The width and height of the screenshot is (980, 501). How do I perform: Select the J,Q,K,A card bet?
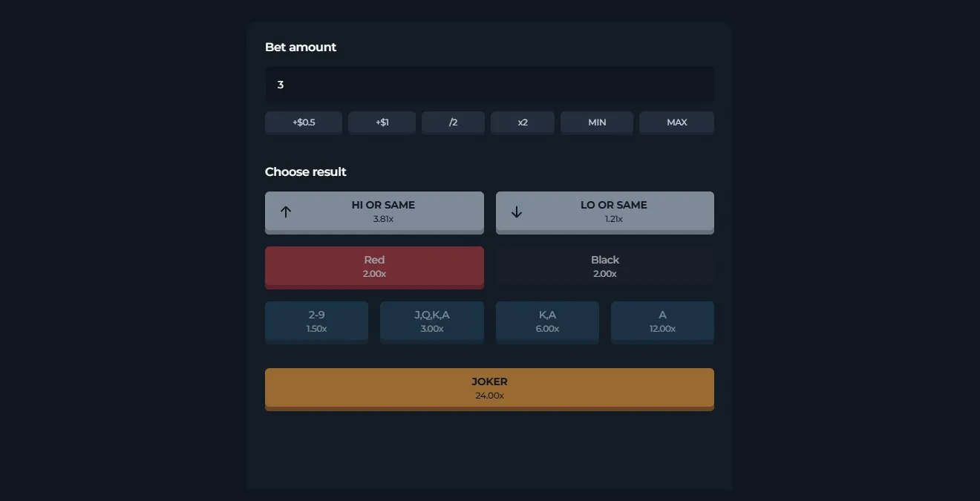click(431, 321)
